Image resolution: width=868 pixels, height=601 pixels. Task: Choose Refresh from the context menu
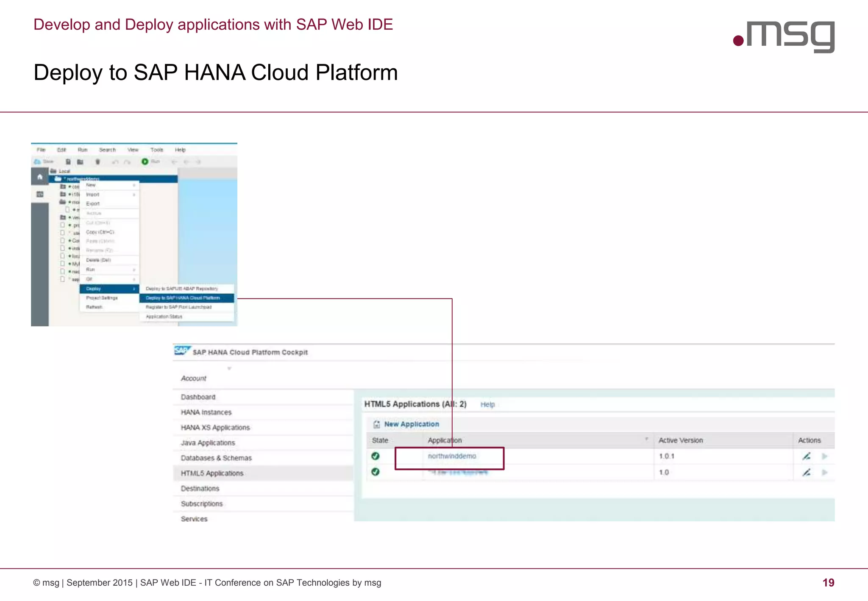click(x=110, y=307)
